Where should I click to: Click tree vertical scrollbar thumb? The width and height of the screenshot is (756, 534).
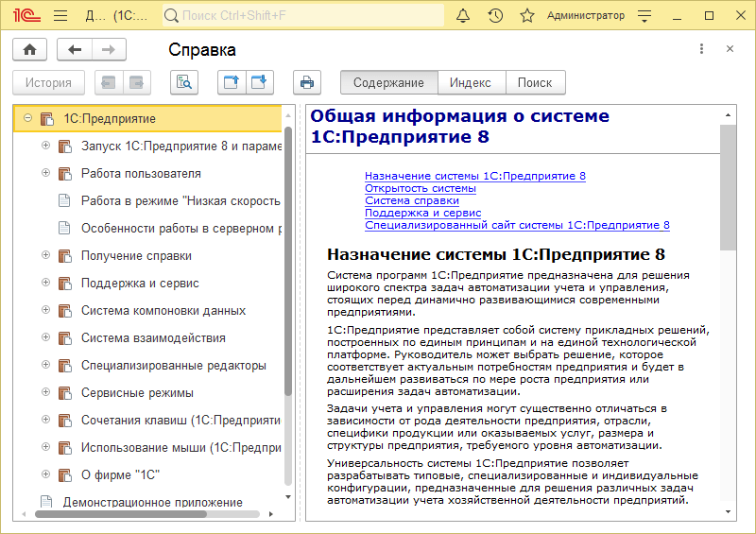288,261
